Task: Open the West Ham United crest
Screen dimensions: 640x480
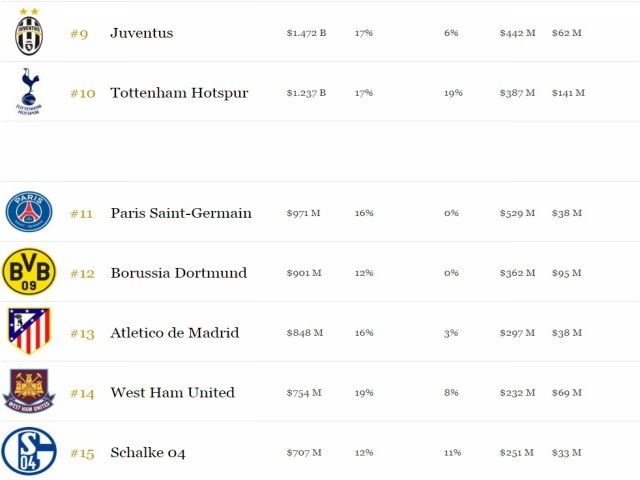Action: [x=29, y=391]
